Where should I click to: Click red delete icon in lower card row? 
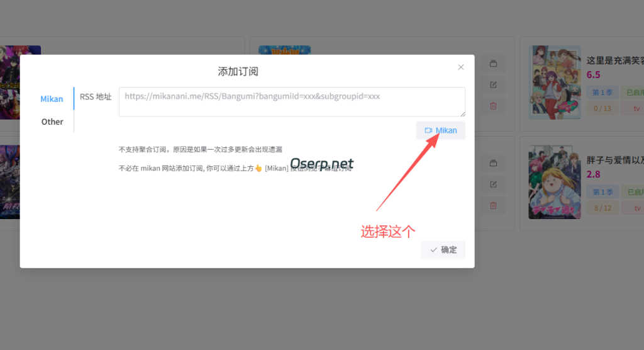493,206
